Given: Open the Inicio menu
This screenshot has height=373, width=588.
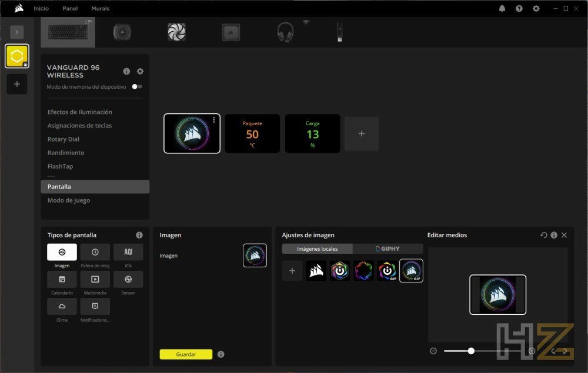Looking at the screenshot, I should pyautogui.click(x=41, y=8).
